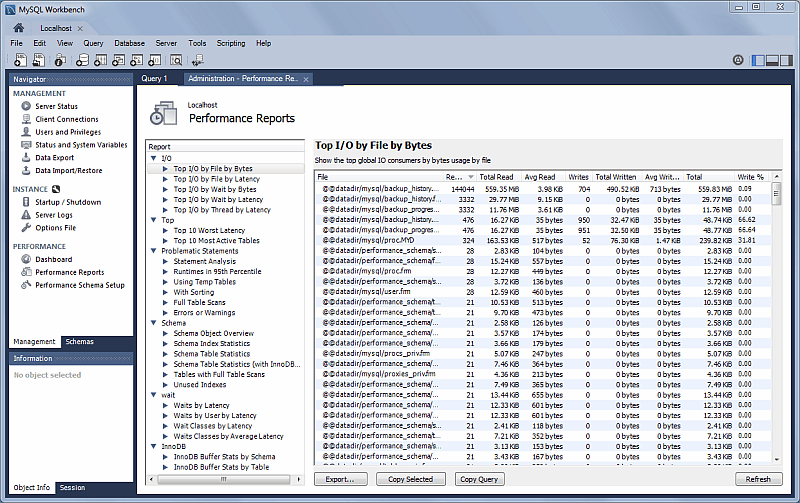Open Client Connections from its icon
The image size is (800, 503).
tap(25, 119)
